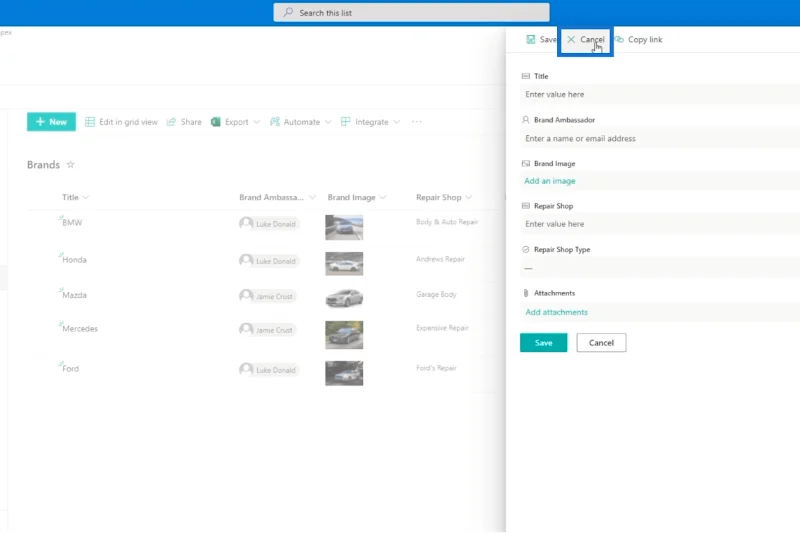Favorite the Brands list with star

click(71, 165)
